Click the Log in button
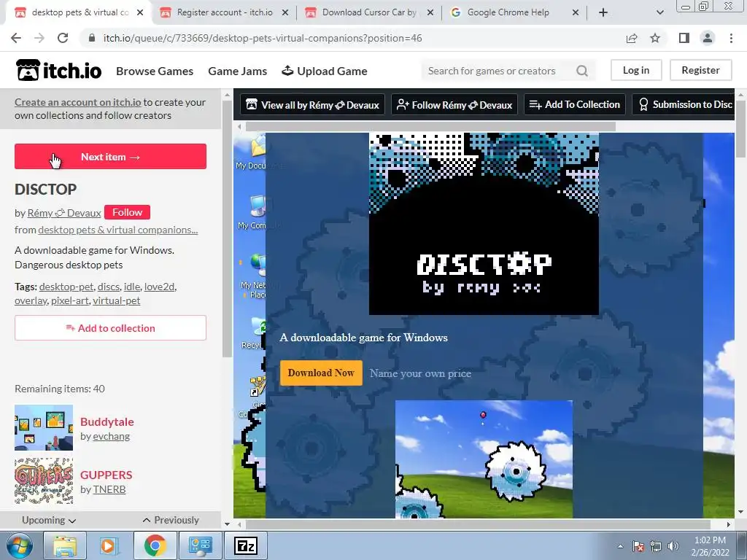 (636, 70)
